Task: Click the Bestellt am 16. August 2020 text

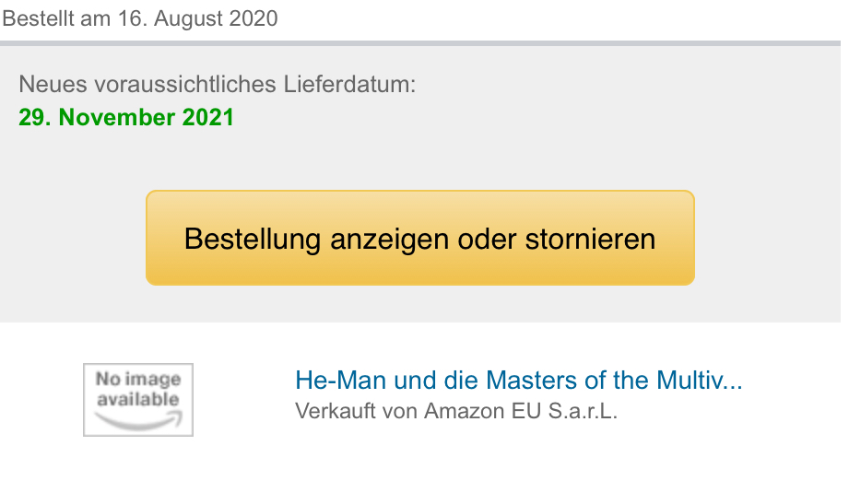Action: click(x=140, y=18)
